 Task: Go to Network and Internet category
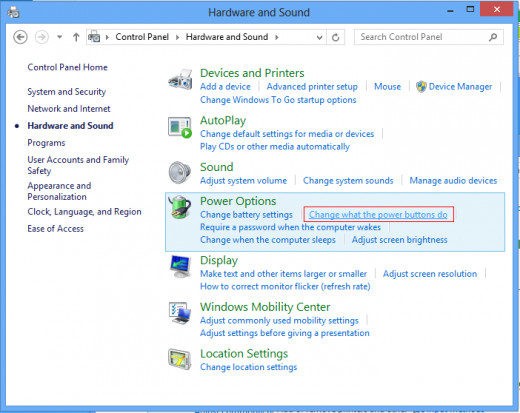69,109
